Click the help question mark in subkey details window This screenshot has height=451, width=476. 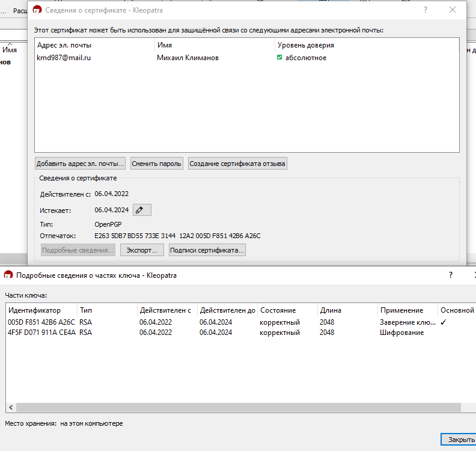[x=451, y=275]
